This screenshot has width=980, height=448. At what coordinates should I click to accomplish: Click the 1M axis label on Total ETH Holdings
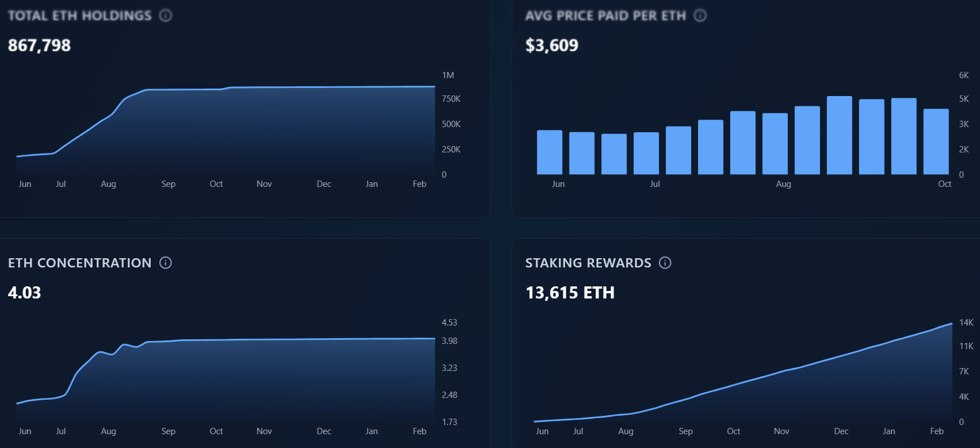pos(448,75)
